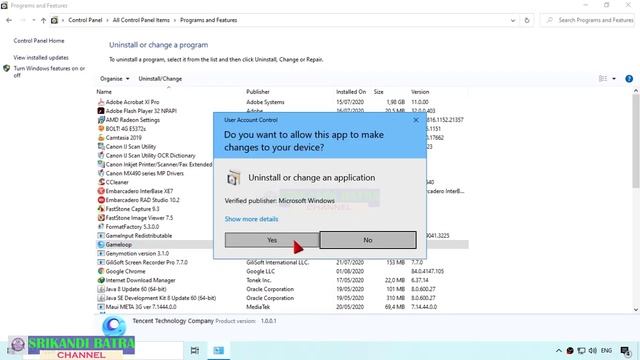Select Canon MX490 series MP Drivers icon
The height and width of the screenshot is (360, 640).
pyautogui.click(x=101, y=173)
